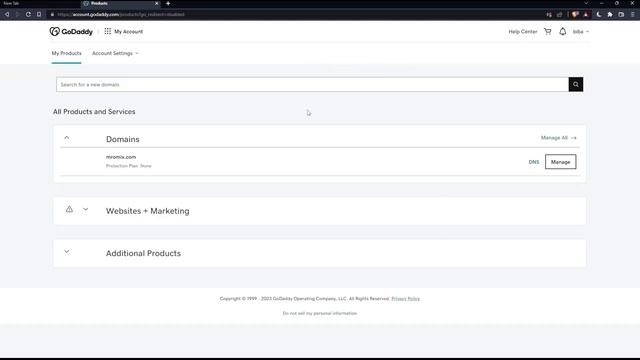Click the lock icon in the address bar
640x360 pixels.
click(52, 15)
